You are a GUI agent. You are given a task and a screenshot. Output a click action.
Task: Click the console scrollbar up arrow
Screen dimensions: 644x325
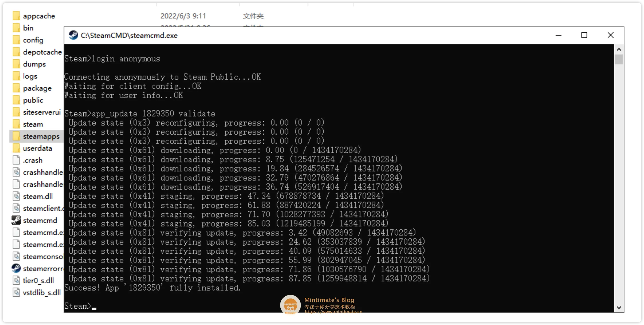[619, 50]
